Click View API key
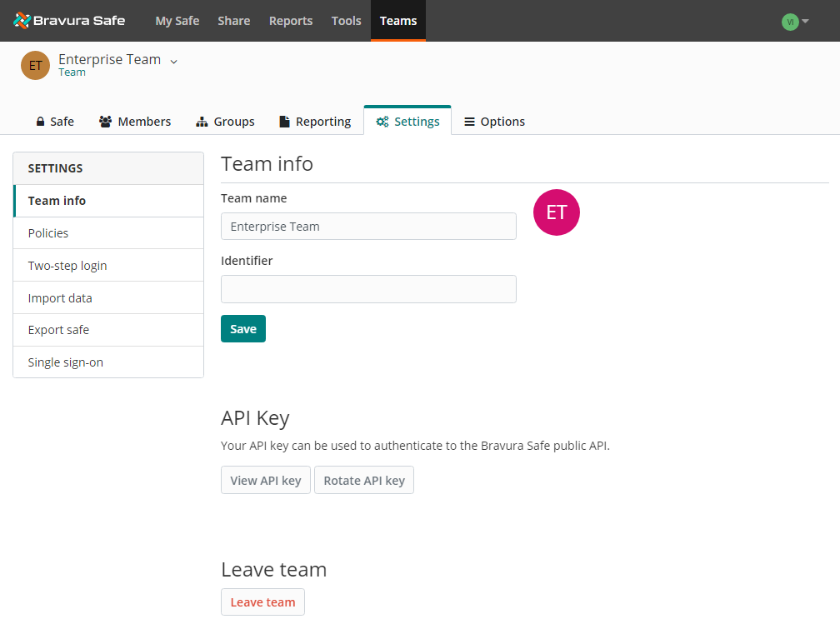Image resolution: width=840 pixels, height=634 pixels. (x=265, y=480)
